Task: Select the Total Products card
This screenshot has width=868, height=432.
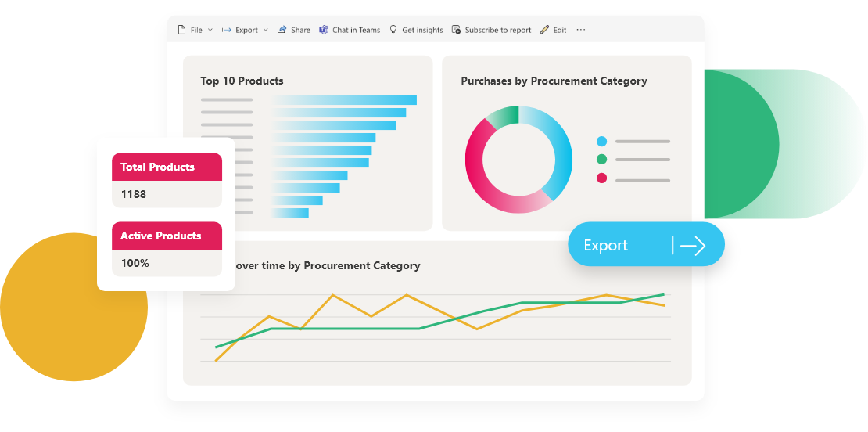Action: (167, 180)
